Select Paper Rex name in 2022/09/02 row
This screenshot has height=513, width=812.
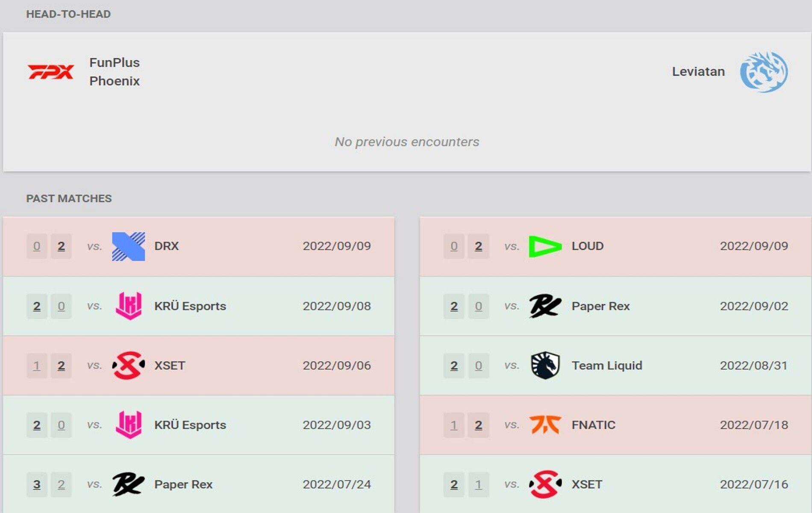tap(600, 306)
